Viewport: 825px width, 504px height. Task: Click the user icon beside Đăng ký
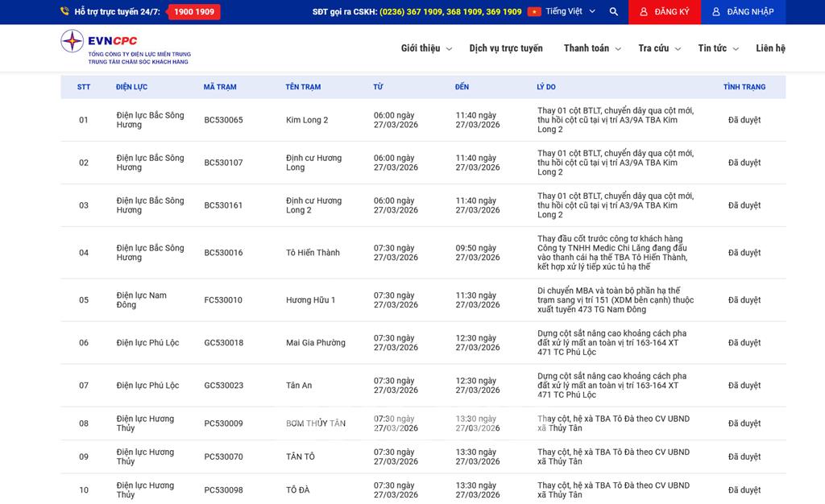click(x=643, y=12)
